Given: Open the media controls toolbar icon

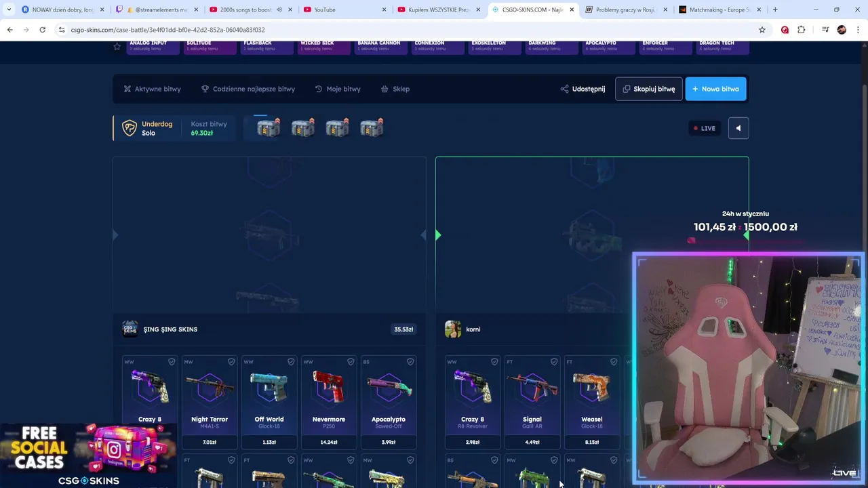Looking at the screenshot, I should coord(825,30).
